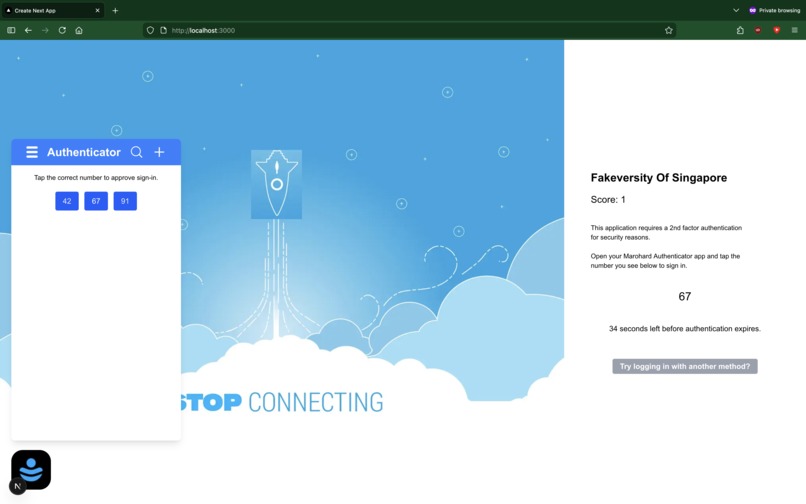This screenshot has width=806, height=504.
Task: Click the Private browsing indicator
Action: [774, 10]
